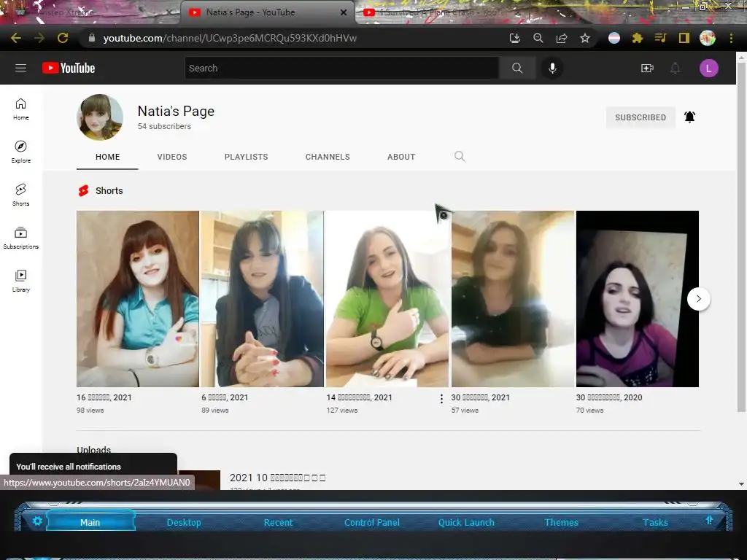The image size is (747, 560).
Task: Open Chrome three-dot menu
Action: 731,38
